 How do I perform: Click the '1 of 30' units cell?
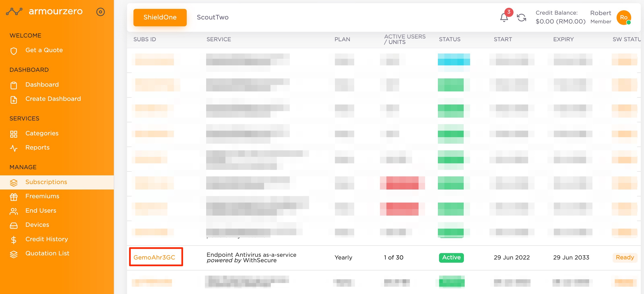click(394, 257)
